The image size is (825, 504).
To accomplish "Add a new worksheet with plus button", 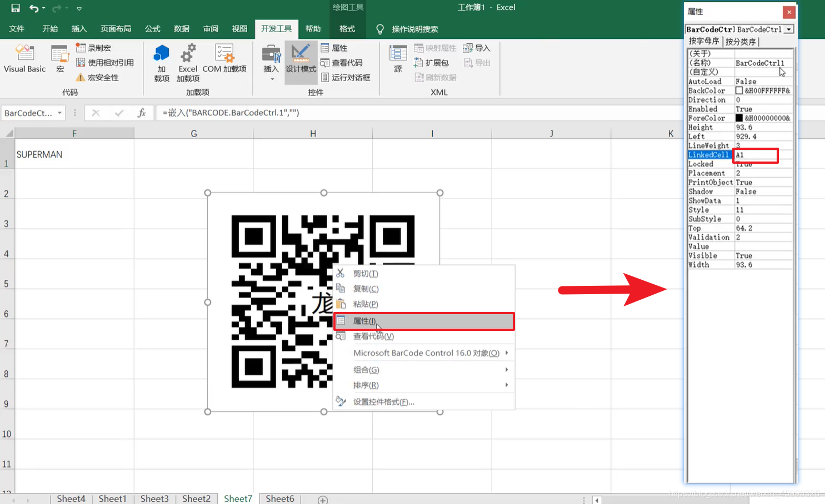I will pos(323,500).
